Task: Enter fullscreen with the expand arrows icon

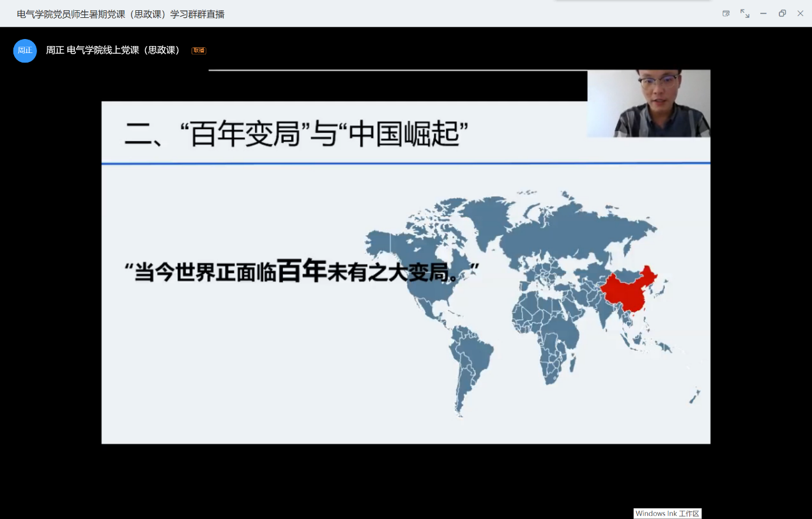Action: (x=744, y=13)
